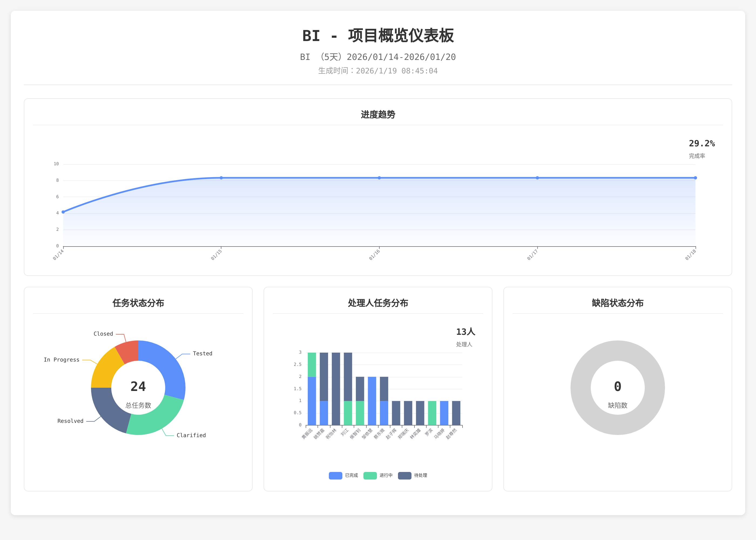Click the '完成率' label
This screenshot has width=756, height=540.
pos(697,156)
